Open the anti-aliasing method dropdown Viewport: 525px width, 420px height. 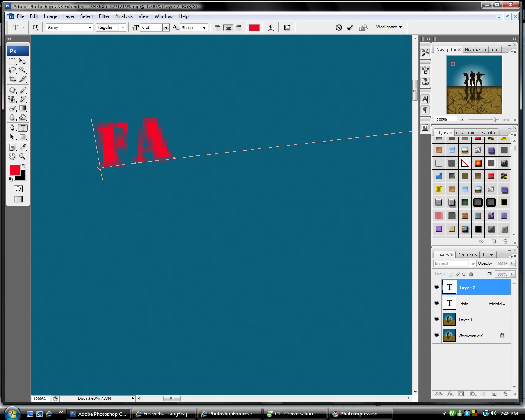[204, 27]
